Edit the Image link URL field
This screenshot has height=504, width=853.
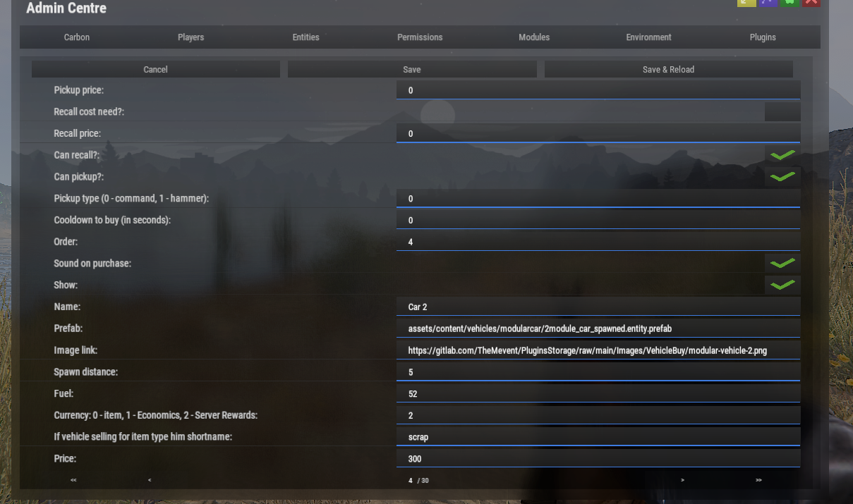(x=598, y=350)
